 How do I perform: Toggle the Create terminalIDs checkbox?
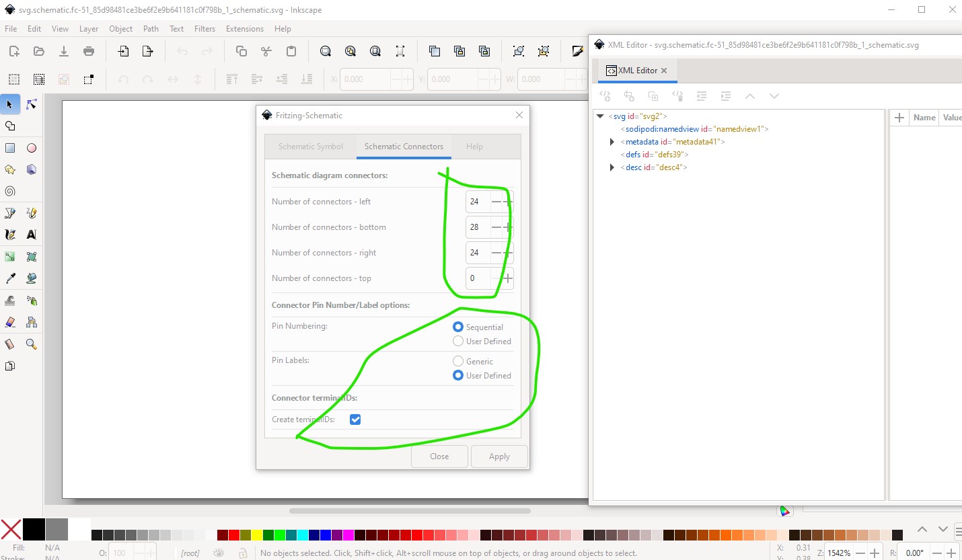(355, 419)
